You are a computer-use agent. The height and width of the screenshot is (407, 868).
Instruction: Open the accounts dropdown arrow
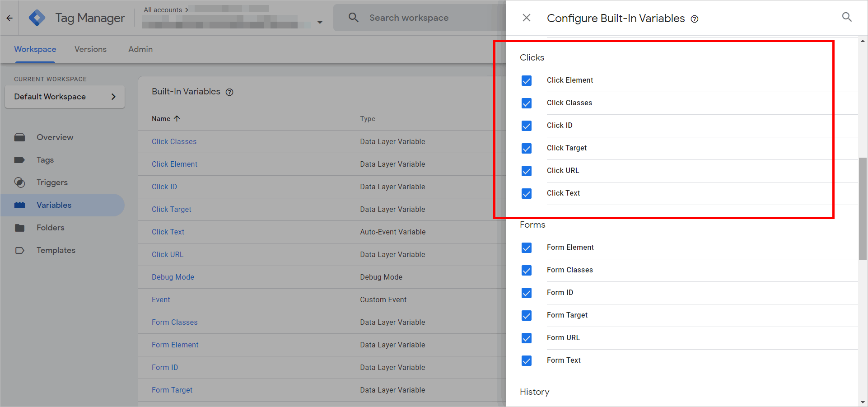click(320, 22)
